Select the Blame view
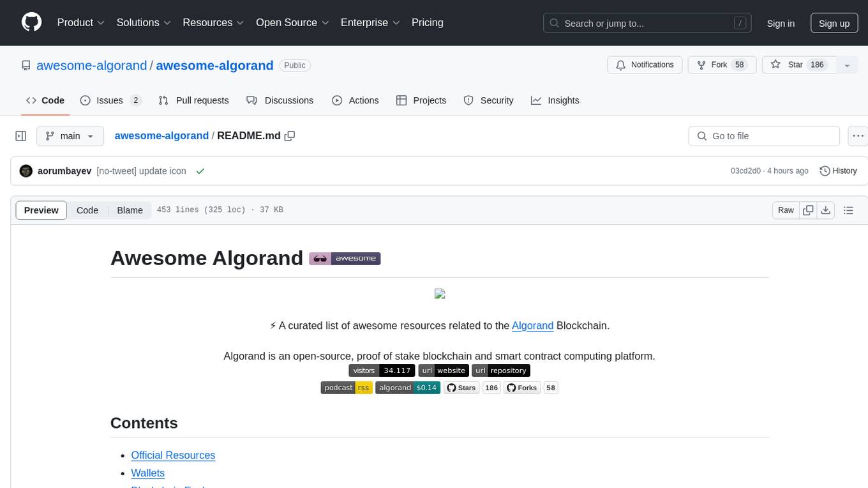Image resolution: width=868 pixels, height=488 pixels. coord(130,210)
